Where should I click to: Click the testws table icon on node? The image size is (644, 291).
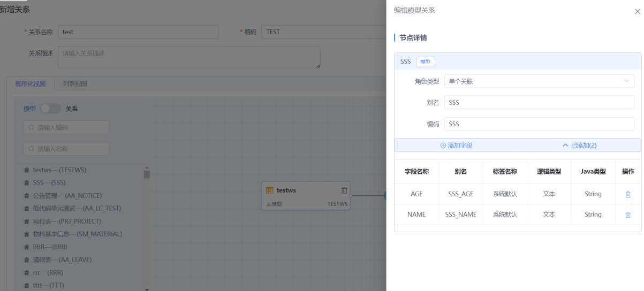(x=270, y=190)
